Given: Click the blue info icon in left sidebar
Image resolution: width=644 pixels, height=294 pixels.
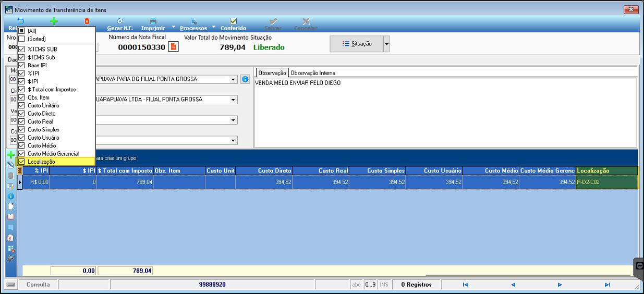Looking at the screenshot, I should (x=10, y=196).
